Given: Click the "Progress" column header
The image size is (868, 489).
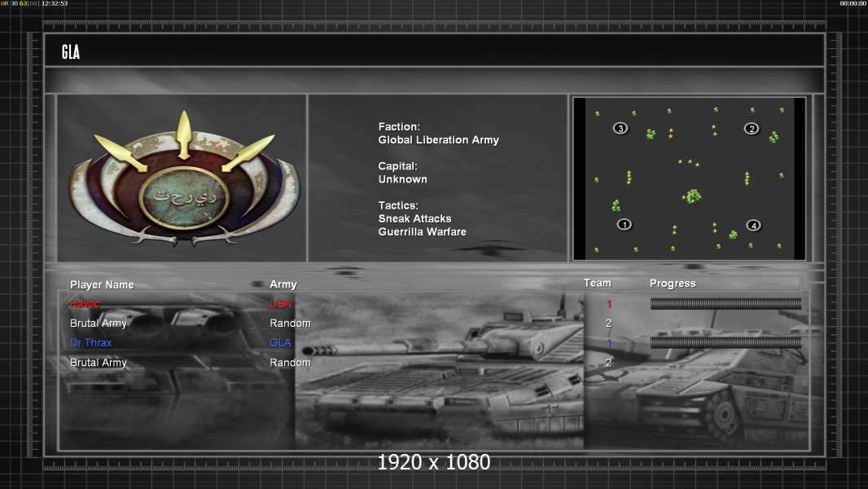Looking at the screenshot, I should 673,284.
